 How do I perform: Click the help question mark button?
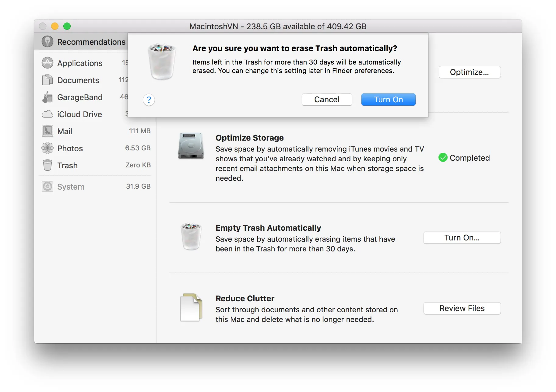pos(149,100)
